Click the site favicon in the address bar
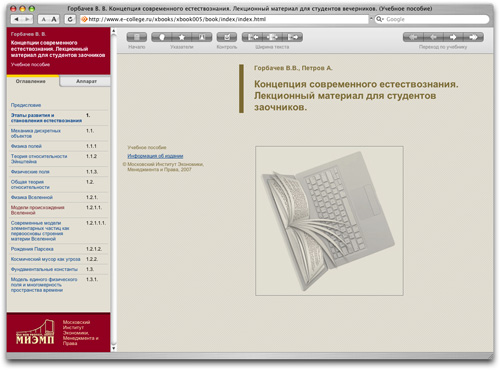500x372 pixels. [x=85, y=19]
